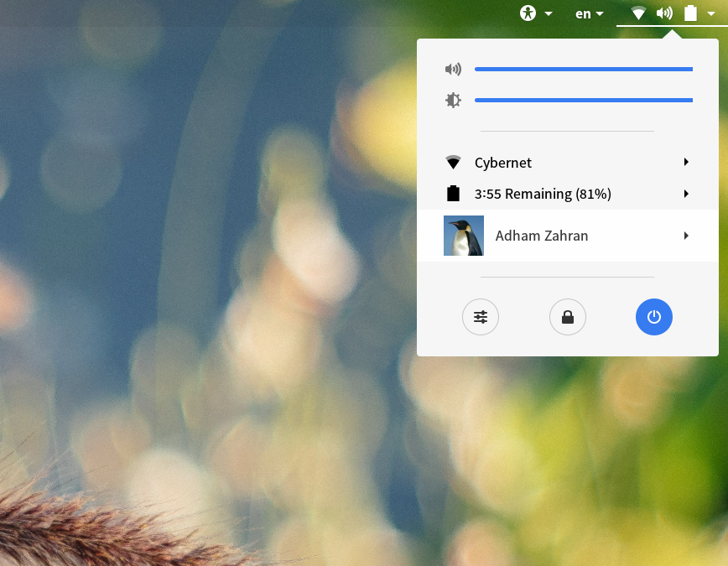This screenshot has height=566, width=728.
Task: Adjust the volume slider
Action: [x=584, y=70]
